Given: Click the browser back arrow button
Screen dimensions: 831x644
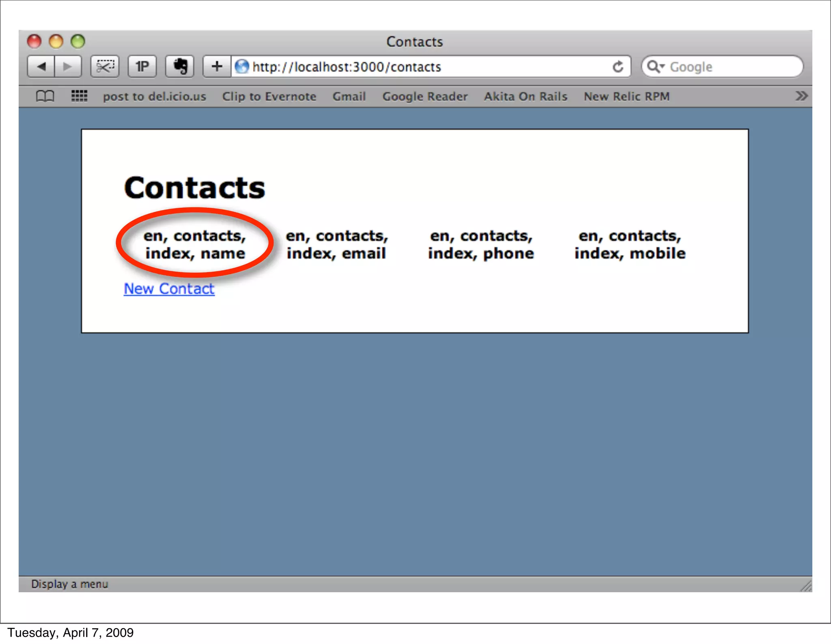Looking at the screenshot, I should tap(41, 66).
